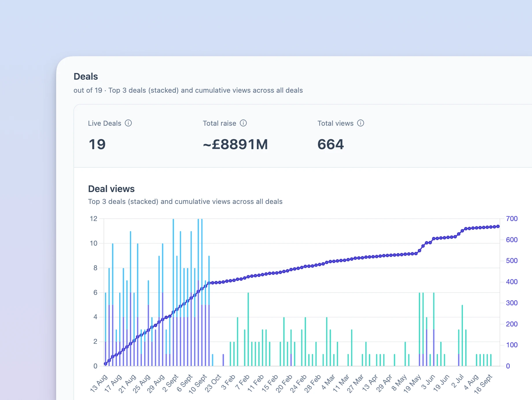Image resolution: width=532 pixels, height=400 pixels.
Task: Click the first cumulative line point at 13 Aug
Action: coord(106,364)
